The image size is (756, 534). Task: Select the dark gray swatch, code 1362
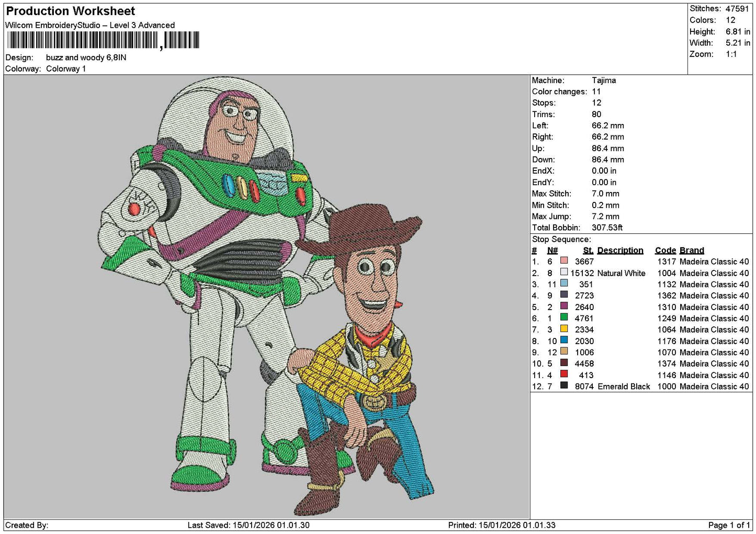pyautogui.click(x=564, y=294)
